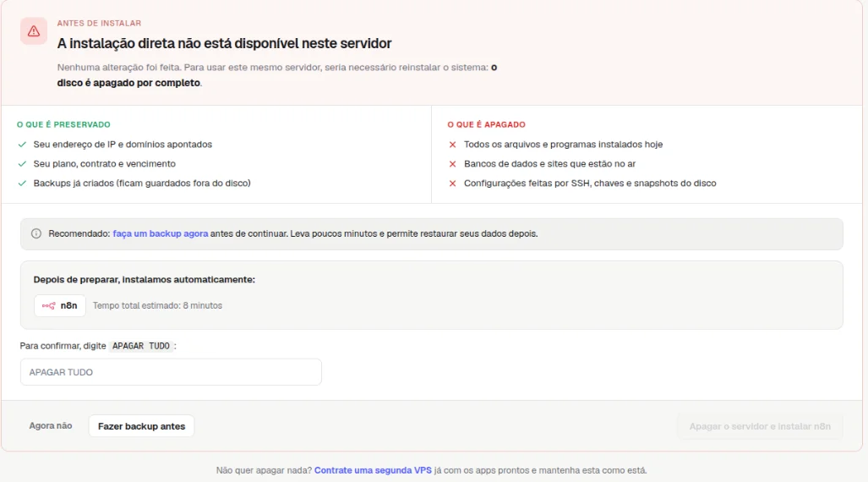Click X icon beside Todos os arquivos
Screen dimensions: 868x482
pos(452,145)
